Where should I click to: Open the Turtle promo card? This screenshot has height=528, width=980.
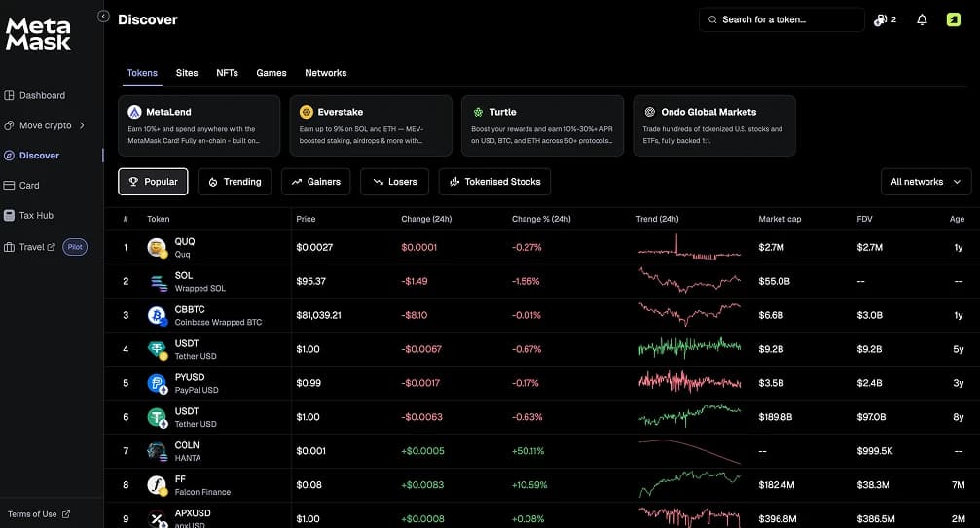tap(542, 125)
